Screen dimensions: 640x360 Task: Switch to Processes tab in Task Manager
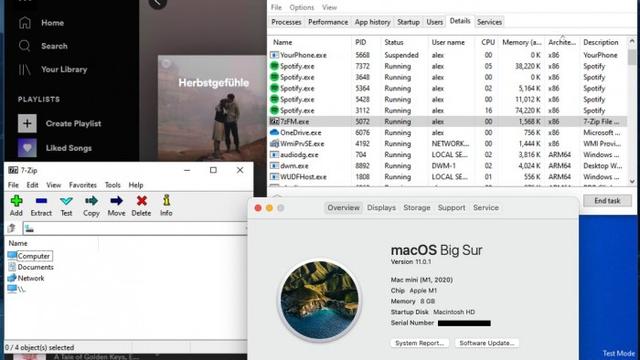[x=286, y=22]
